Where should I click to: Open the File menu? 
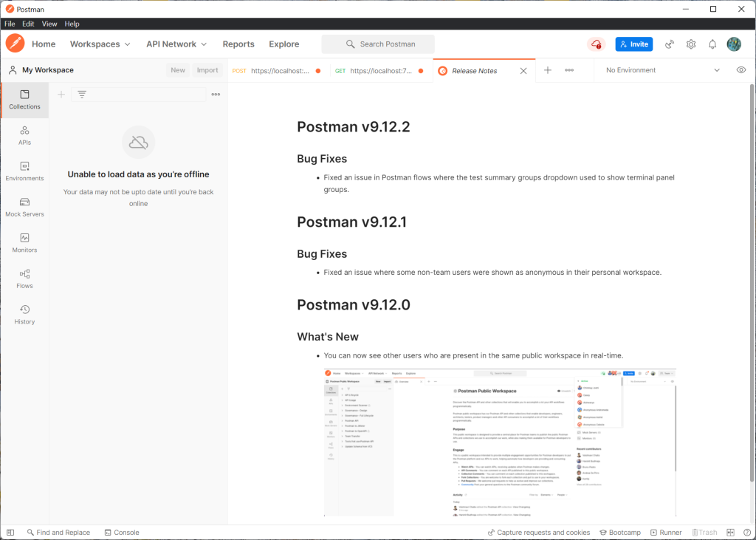pos(10,24)
